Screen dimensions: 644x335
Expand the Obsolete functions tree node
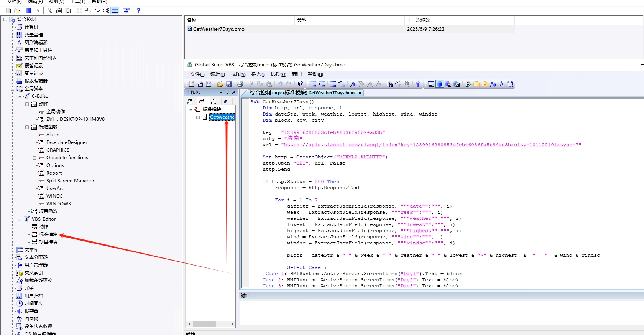click(34, 158)
